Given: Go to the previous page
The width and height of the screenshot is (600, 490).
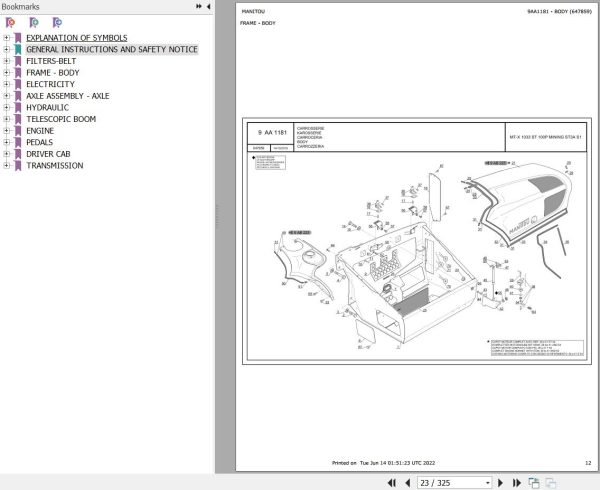Looking at the screenshot, I should pos(408,483).
